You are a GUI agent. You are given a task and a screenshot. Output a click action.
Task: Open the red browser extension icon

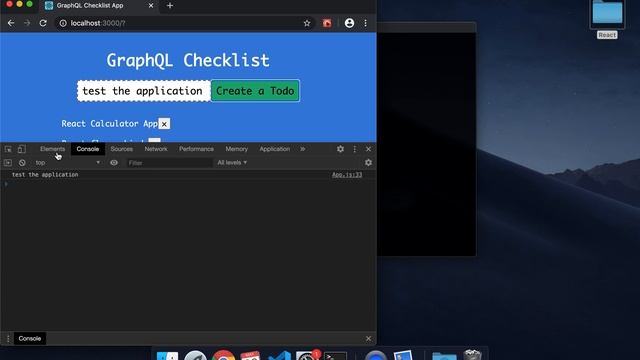point(327,23)
